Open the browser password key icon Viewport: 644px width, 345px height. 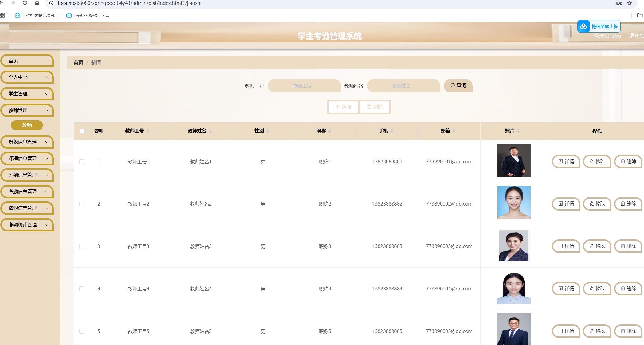tap(619, 3)
